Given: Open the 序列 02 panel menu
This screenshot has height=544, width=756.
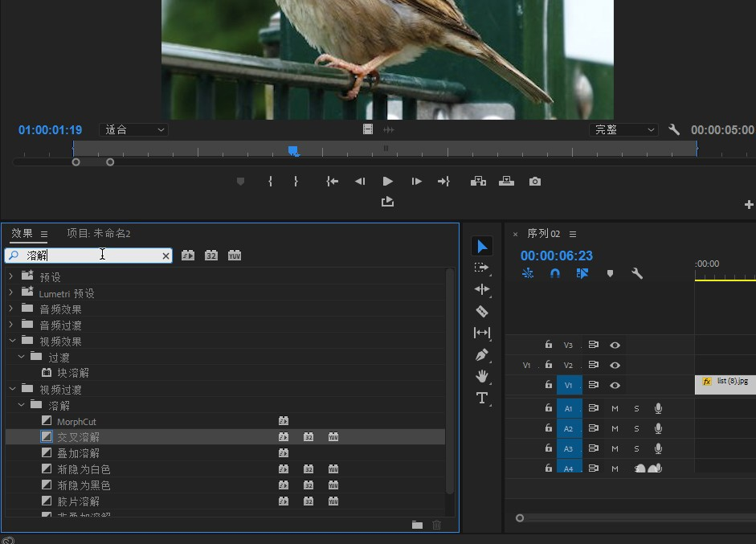Looking at the screenshot, I should [x=573, y=235].
